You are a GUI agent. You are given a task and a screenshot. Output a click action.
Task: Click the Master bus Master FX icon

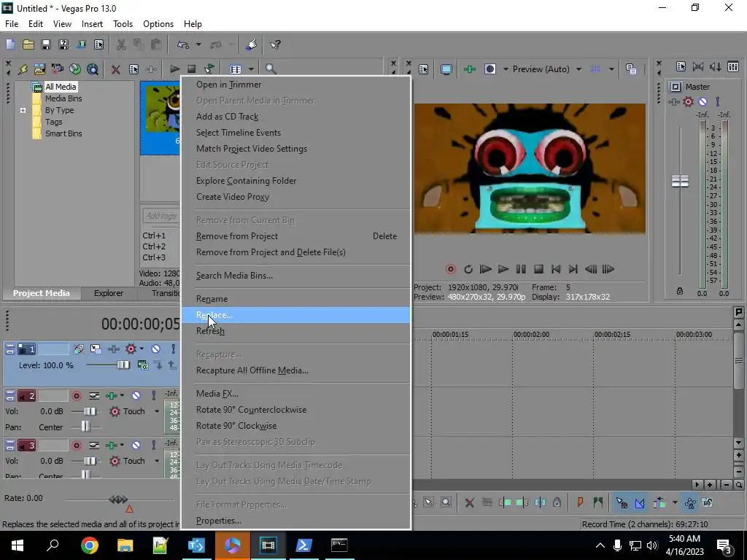click(673, 101)
